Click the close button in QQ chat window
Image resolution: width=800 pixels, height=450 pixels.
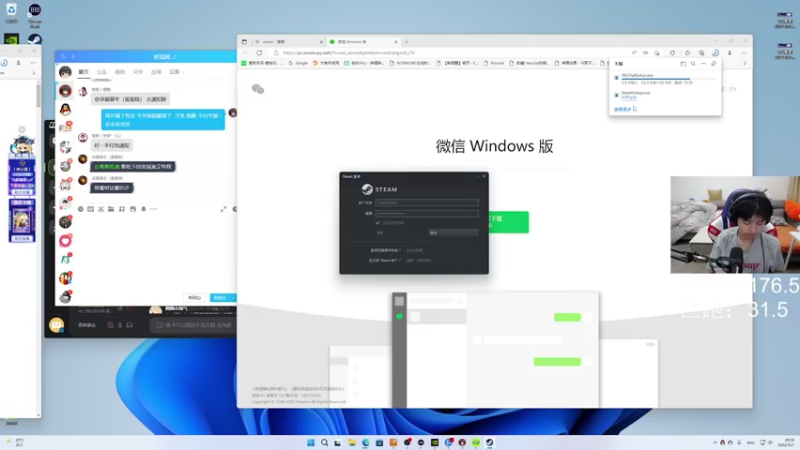(x=194, y=297)
